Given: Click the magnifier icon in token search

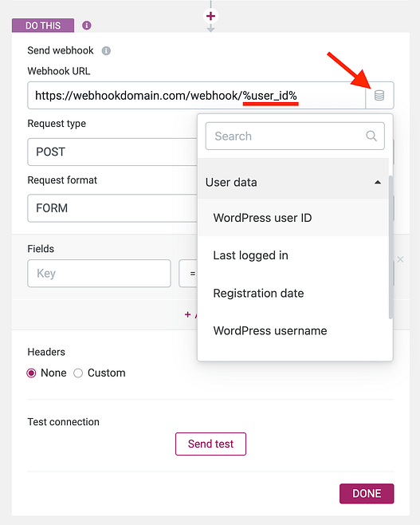Looking at the screenshot, I should click(x=371, y=136).
